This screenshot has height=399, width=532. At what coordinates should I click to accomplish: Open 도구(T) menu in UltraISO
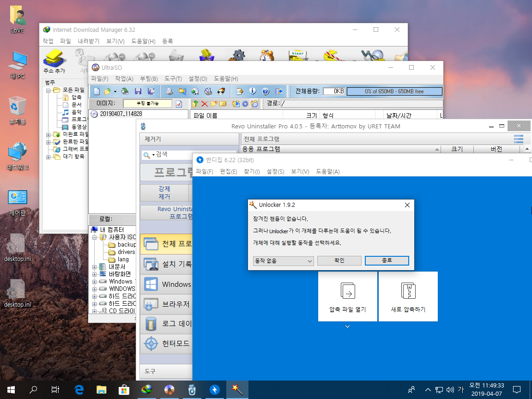[173, 79]
